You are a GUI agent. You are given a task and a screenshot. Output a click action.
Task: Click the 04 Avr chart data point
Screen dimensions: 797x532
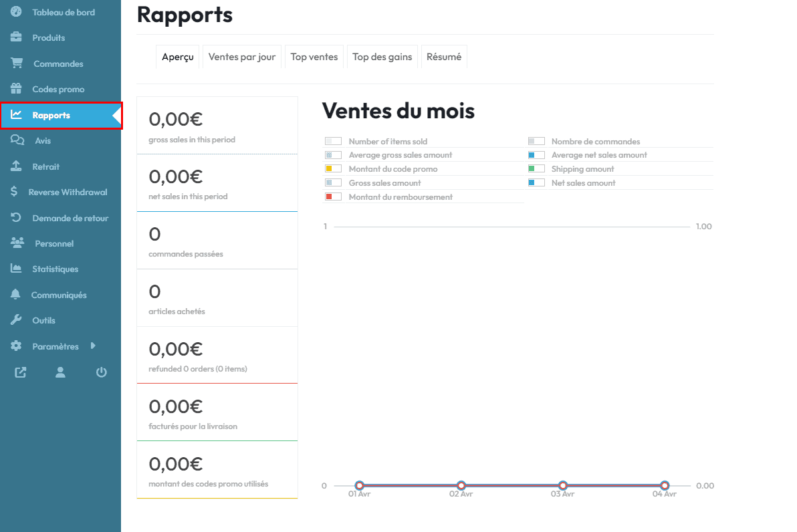click(665, 485)
